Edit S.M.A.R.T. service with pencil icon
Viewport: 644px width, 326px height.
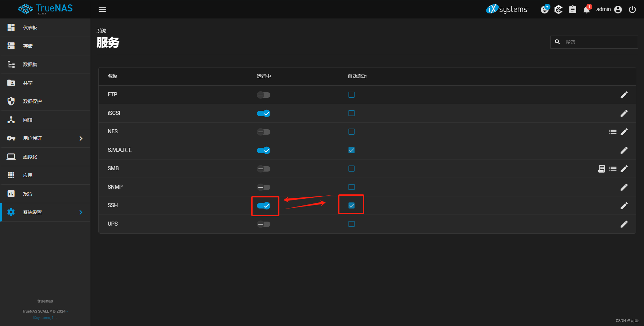coord(624,150)
